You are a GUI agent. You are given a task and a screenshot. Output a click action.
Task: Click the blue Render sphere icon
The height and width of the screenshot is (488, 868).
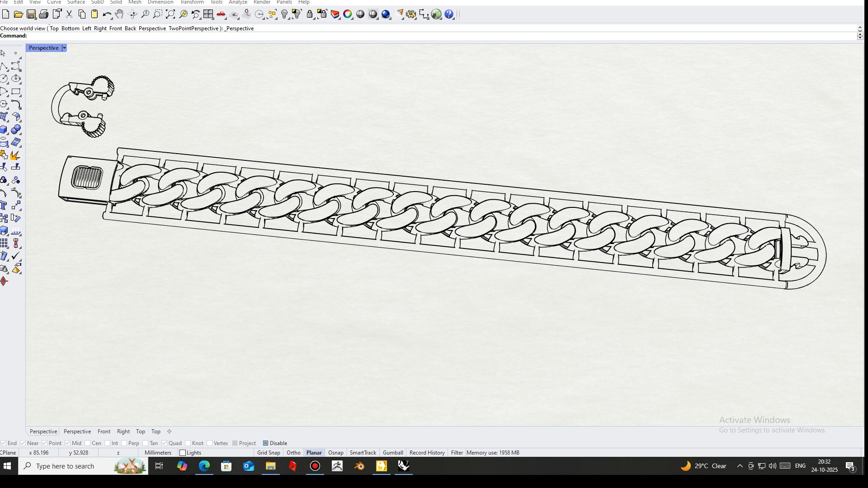click(x=386, y=14)
